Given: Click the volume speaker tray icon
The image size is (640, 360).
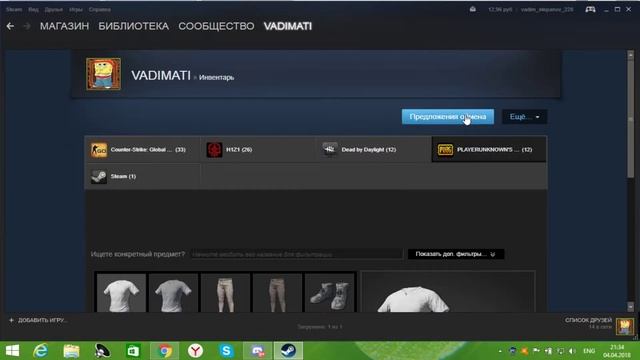Looking at the screenshot, I should [572, 351].
